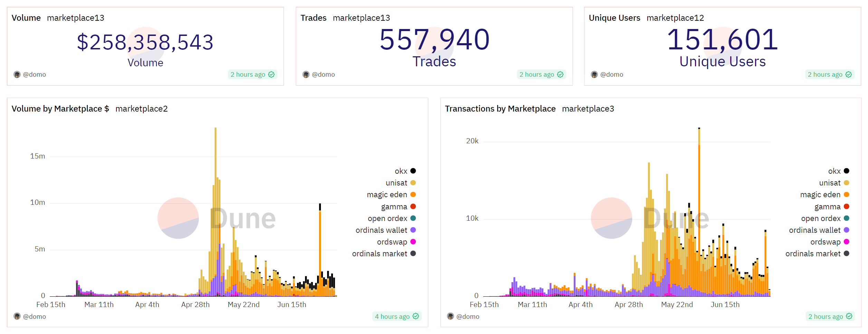Click the green check icon in Unique Users panel
Image resolution: width=868 pixels, height=334 pixels.
(x=849, y=75)
